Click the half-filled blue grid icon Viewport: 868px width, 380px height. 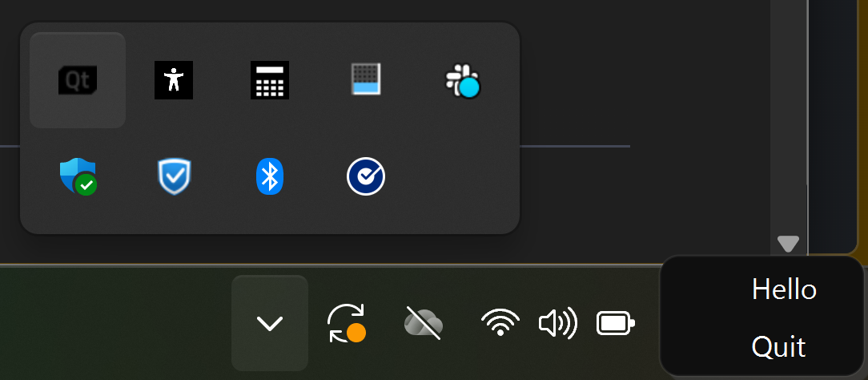pos(366,79)
